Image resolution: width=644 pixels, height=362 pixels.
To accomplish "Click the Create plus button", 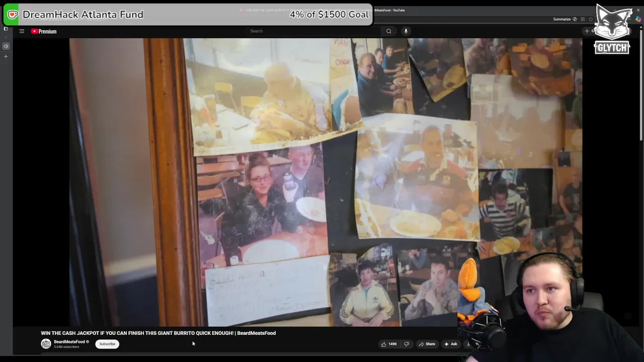I will pos(587,31).
